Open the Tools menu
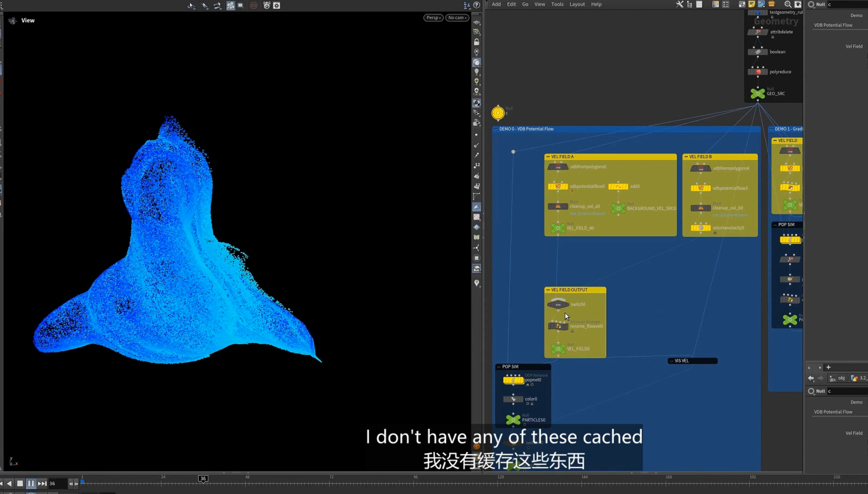Screen dimensions: 868x494 pos(557,4)
